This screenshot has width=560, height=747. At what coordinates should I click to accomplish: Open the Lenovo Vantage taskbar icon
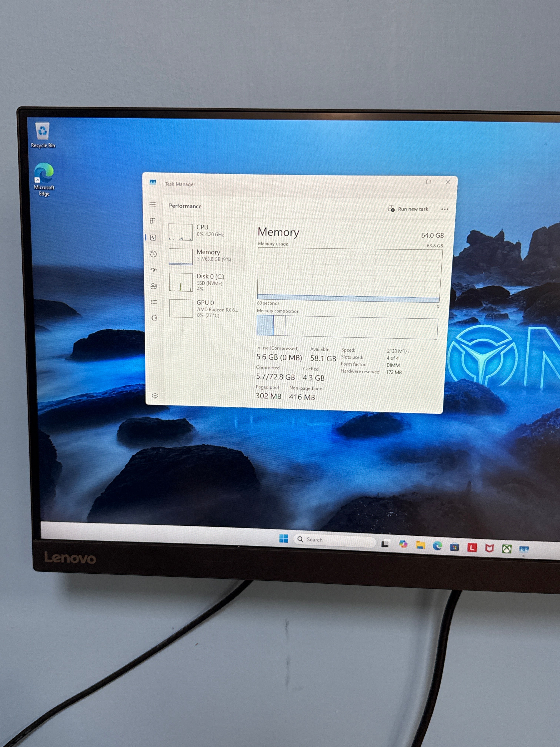[472, 547]
